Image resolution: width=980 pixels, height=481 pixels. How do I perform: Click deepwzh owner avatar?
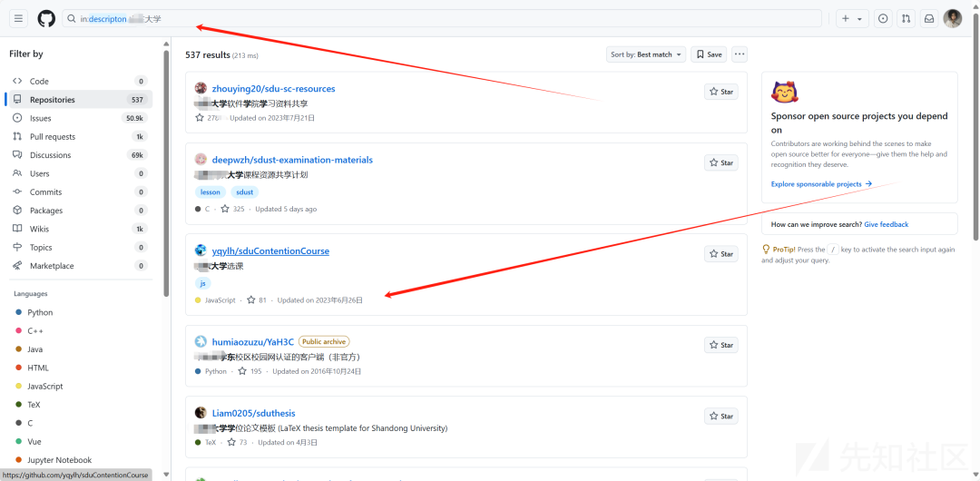[201, 160]
